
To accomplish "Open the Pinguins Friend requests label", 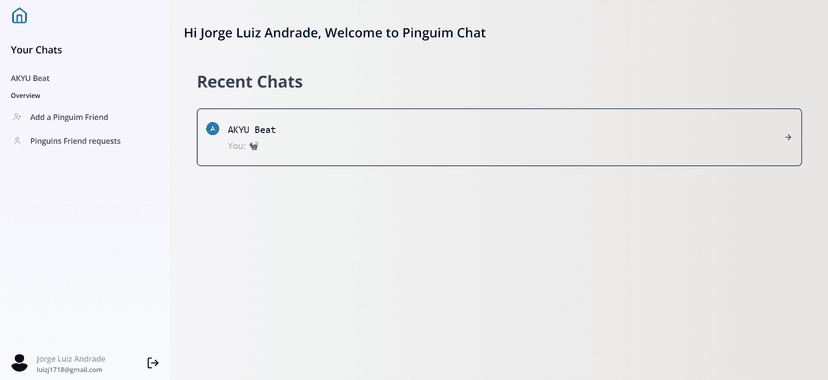I will (x=76, y=141).
